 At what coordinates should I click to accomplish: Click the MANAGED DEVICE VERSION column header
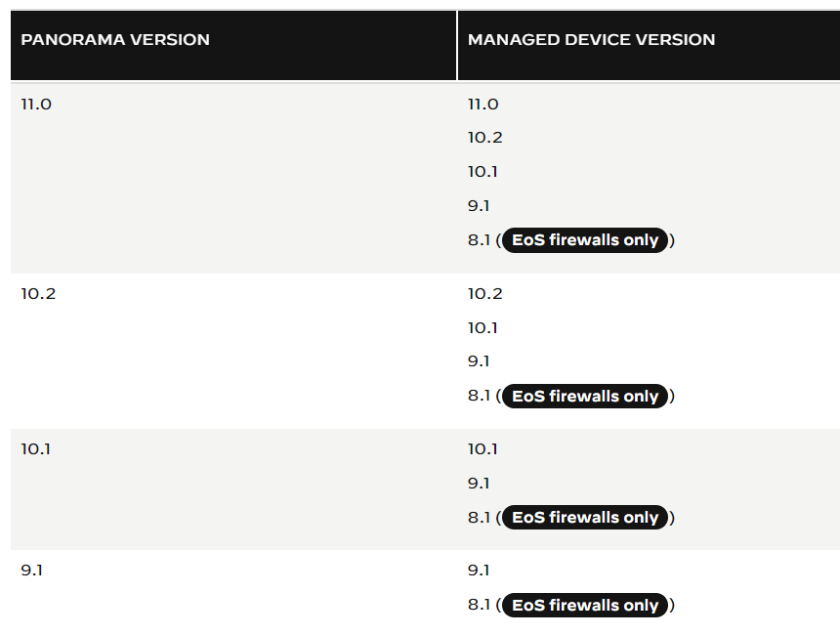(592, 40)
